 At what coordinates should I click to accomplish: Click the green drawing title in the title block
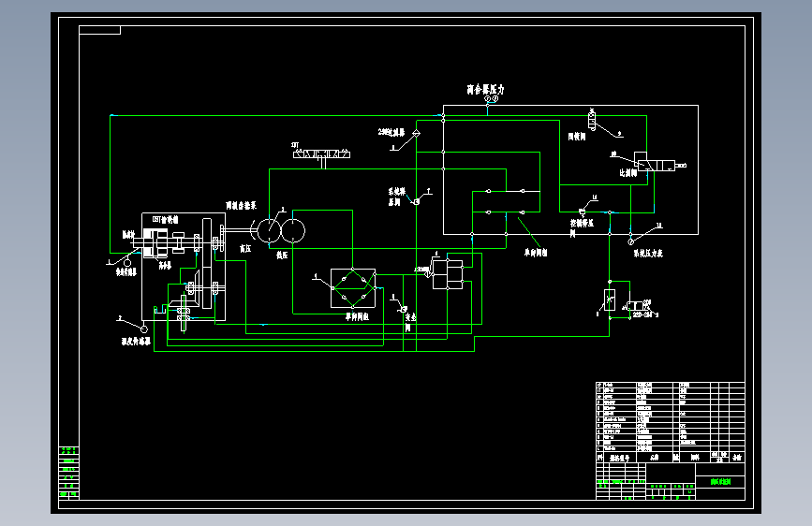tap(721, 481)
